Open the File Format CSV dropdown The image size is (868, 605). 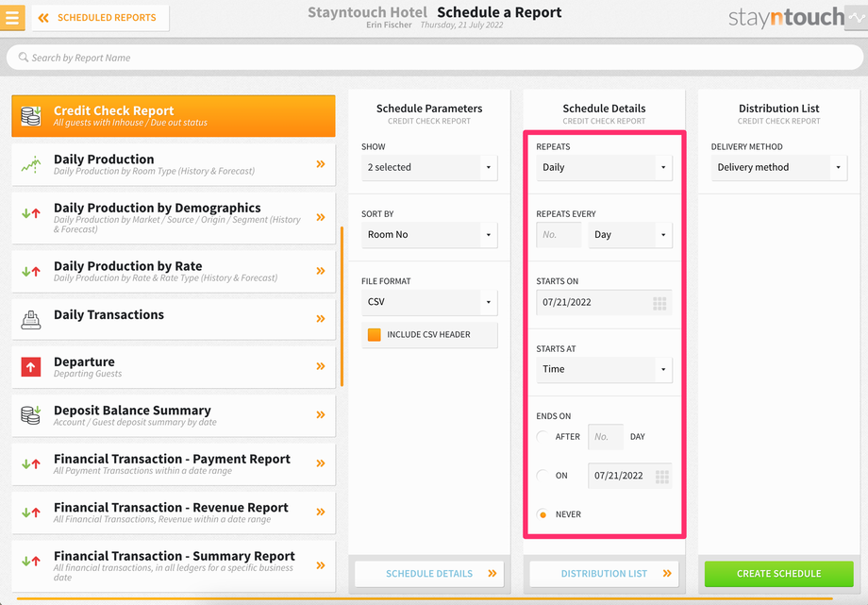click(429, 302)
